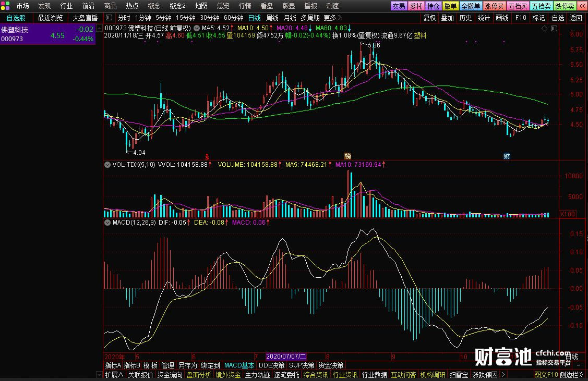
Task: Click the scroll-up arrow beside stock list
Action: (x=99, y=28)
